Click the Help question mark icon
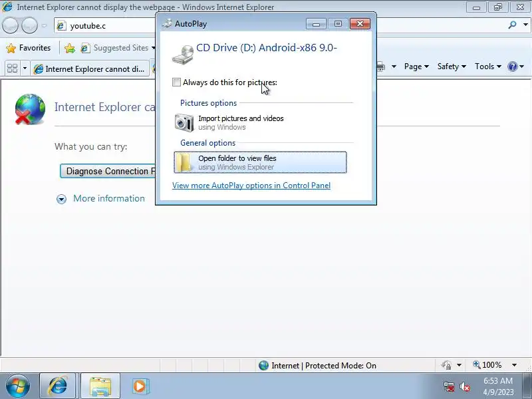This screenshot has height=399, width=532. point(512,66)
